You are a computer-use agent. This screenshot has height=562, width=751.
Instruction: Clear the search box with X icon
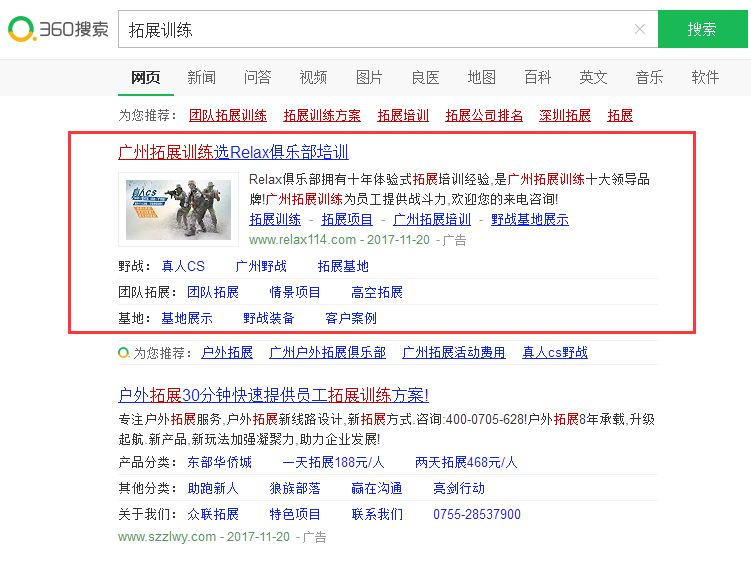pos(639,29)
